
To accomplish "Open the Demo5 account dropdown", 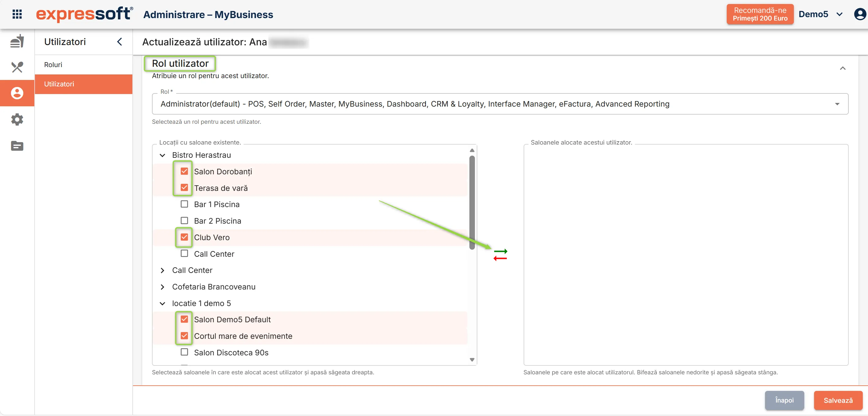I will (x=821, y=14).
